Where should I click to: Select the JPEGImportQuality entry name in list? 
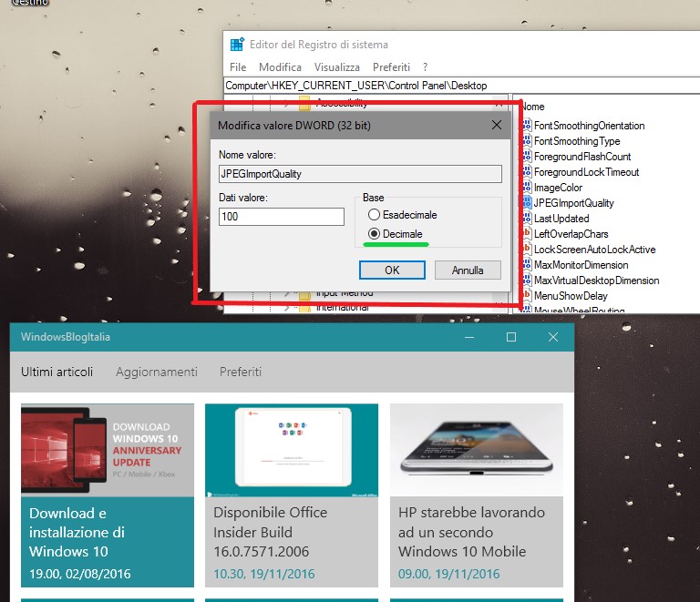tap(574, 203)
